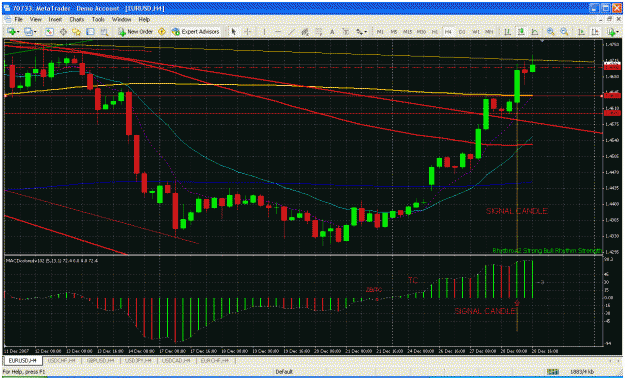The width and height of the screenshot is (625, 378).
Task: Toggle the Terminal window icon
Action: pos(90,32)
